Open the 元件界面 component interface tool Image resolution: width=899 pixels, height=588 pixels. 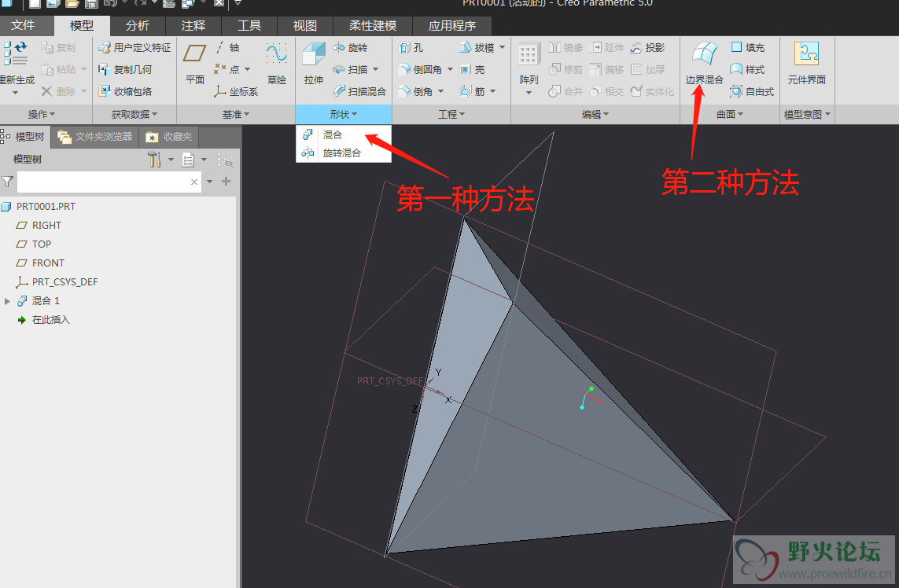click(807, 63)
